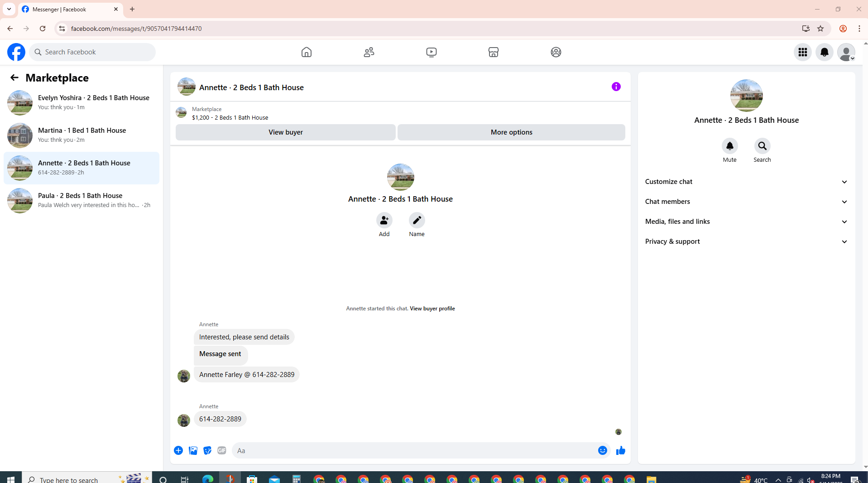The width and height of the screenshot is (868, 483).
Task: Open the notifications bell
Action: pos(824,52)
